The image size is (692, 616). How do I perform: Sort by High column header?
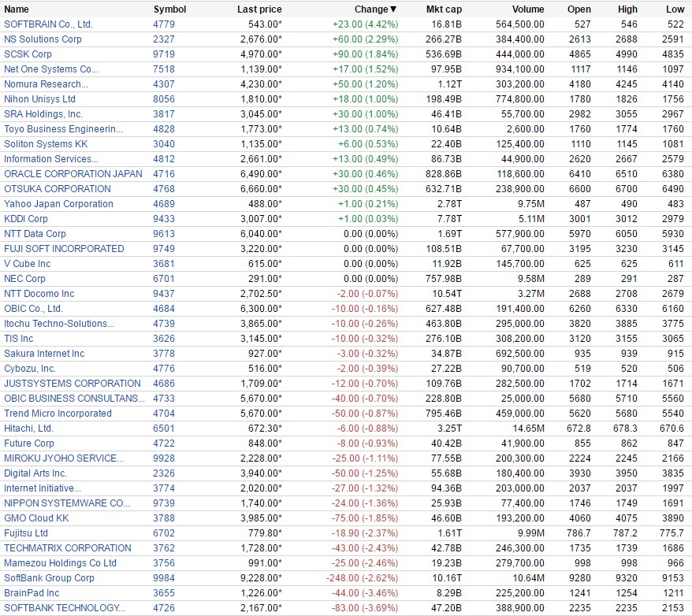pos(627,9)
